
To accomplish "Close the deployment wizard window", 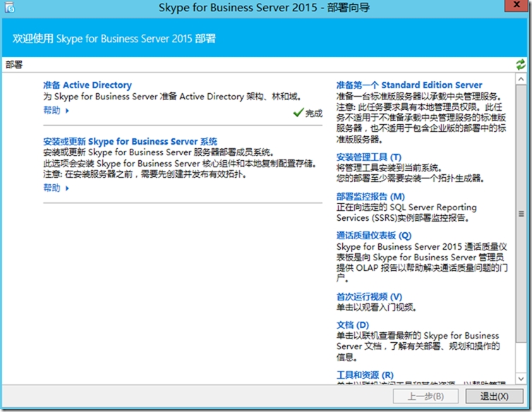I will 516,5.
